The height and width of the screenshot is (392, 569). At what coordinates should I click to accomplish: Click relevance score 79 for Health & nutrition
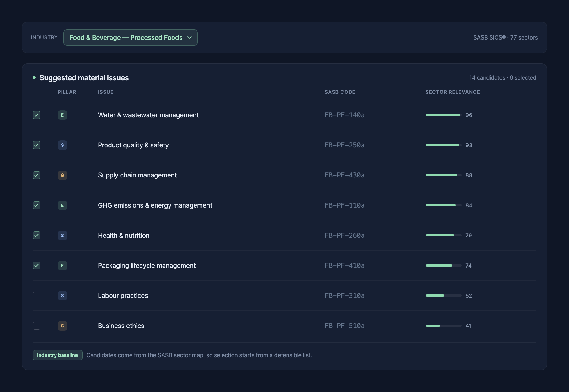point(469,236)
